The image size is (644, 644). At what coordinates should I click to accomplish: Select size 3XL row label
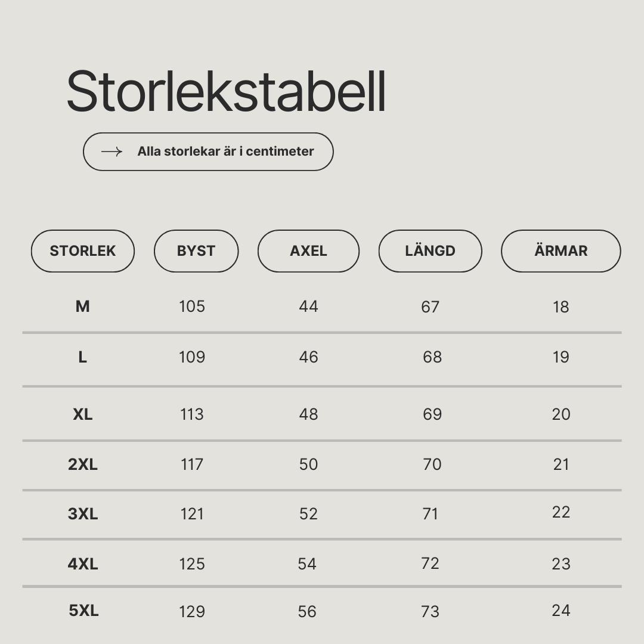point(82,514)
